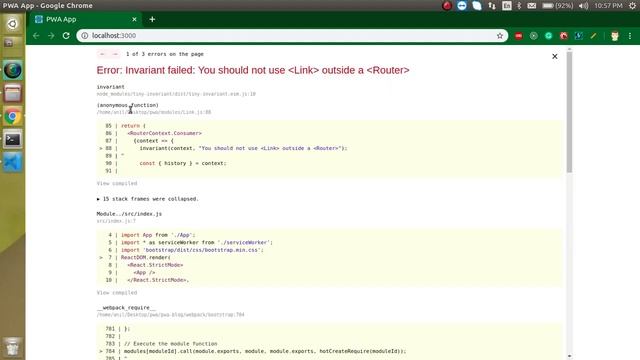Click the red error heading text
640x360 pixels.
[253, 70]
